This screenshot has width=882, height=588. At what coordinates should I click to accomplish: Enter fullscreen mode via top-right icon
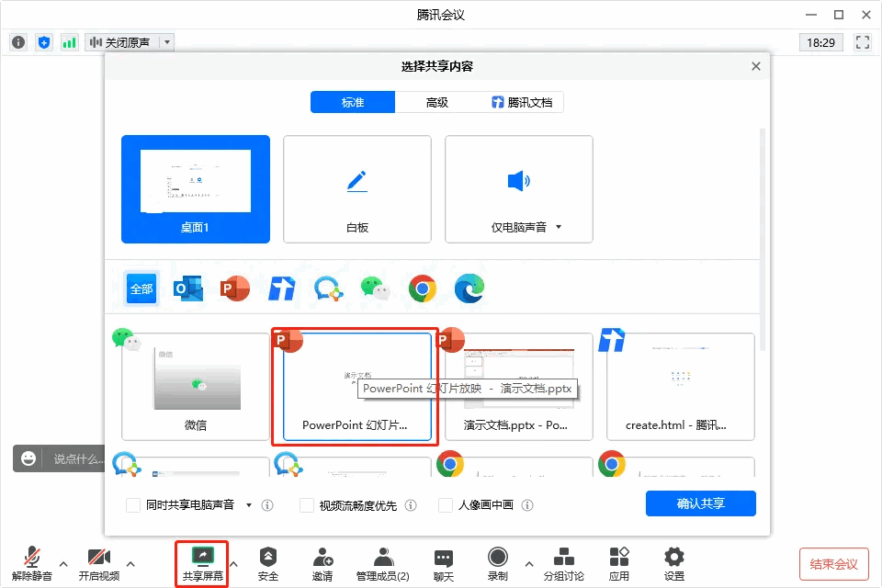click(863, 42)
